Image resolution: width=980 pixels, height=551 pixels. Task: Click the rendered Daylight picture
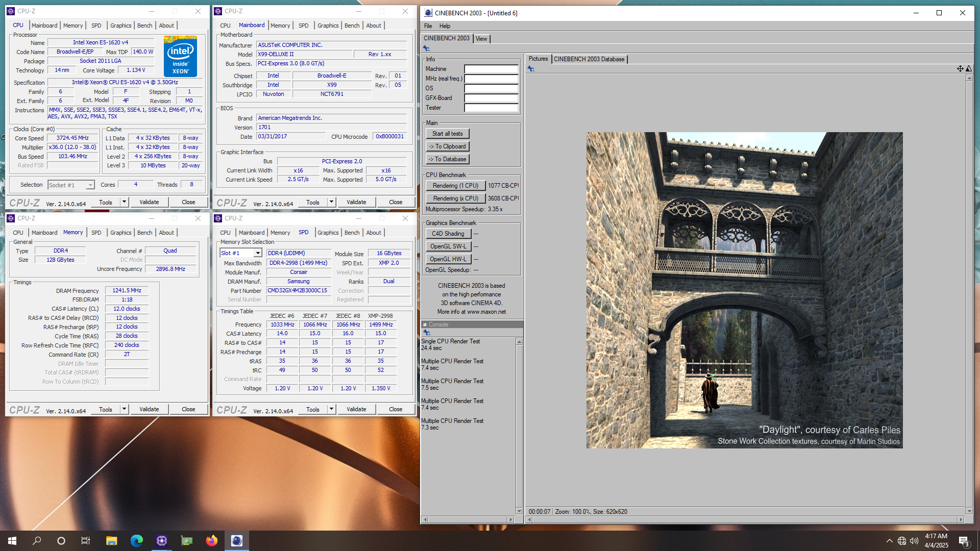tap(744, 290)
